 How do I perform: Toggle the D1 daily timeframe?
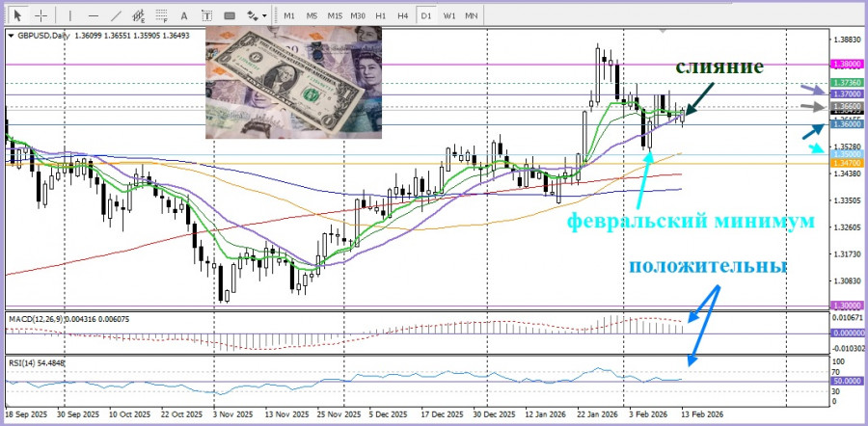click(425, 15)
